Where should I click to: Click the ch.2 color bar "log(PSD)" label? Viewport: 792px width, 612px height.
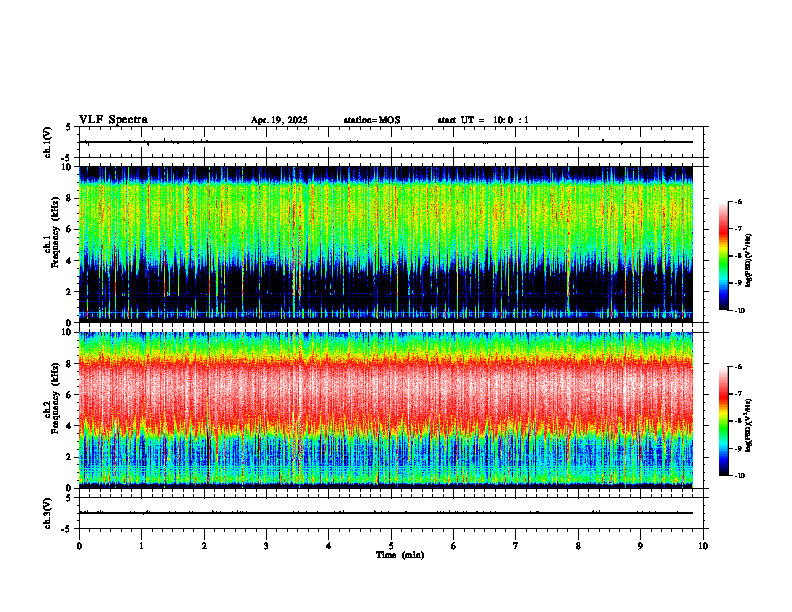point(749,425)
